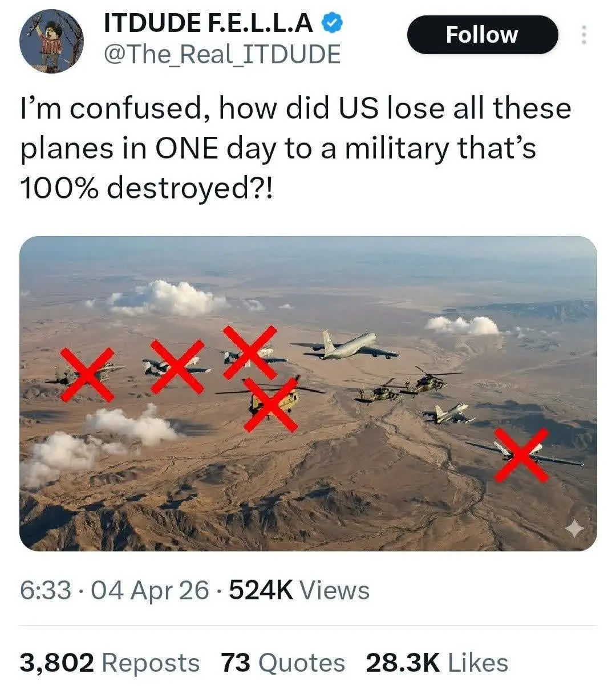Open the ITDUDE profile avatar picture
The image size is (616, 686).
coord(51,40)
